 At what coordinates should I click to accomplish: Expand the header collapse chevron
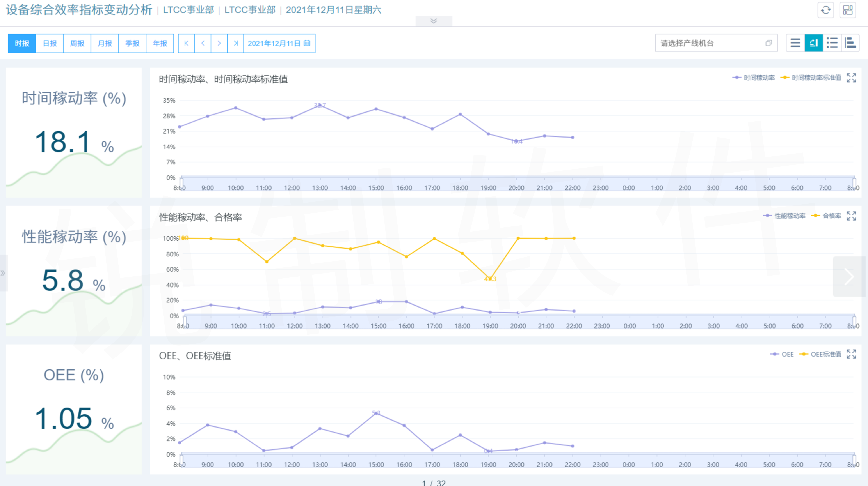coord(434,21)
